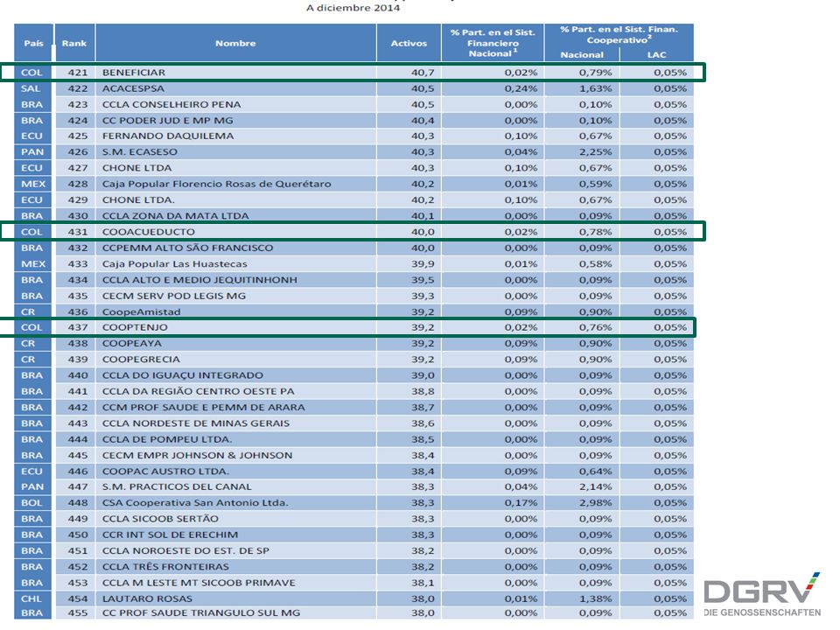The width and height of the screenshot is (840, 630).
Task: Click the "A diciembre 2014" subtitle
Action: (353, 8)
